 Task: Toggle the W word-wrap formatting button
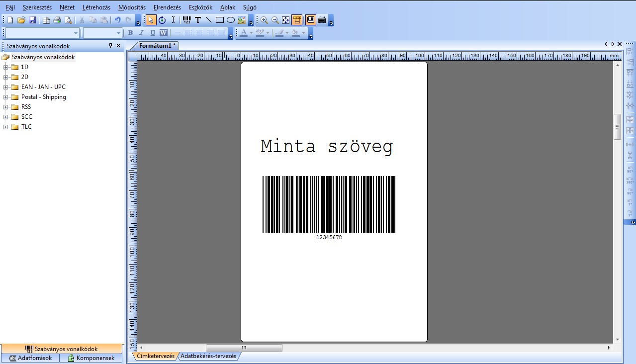point(163,33)
